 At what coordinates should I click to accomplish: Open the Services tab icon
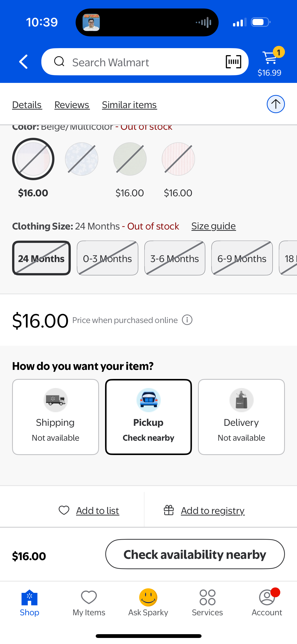[x=207, y=597]
